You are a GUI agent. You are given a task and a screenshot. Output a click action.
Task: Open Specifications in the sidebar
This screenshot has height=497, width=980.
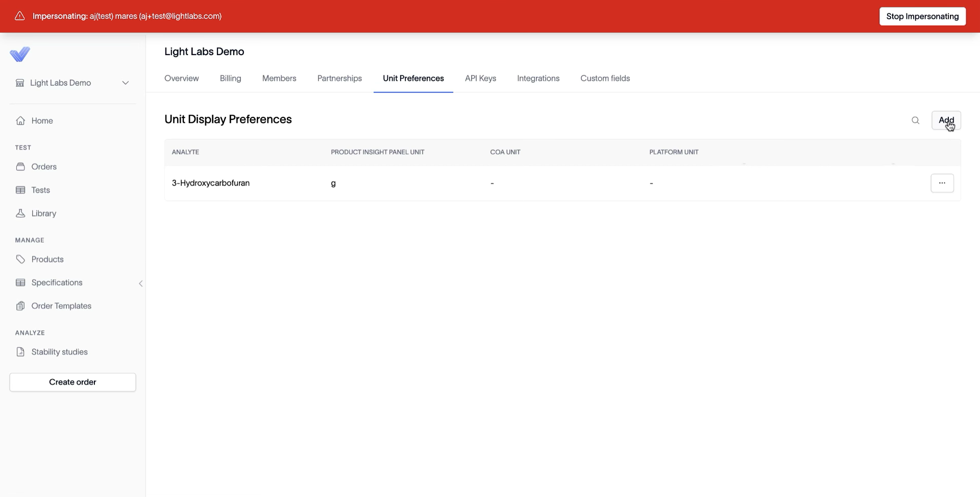(x=57, y=282)
